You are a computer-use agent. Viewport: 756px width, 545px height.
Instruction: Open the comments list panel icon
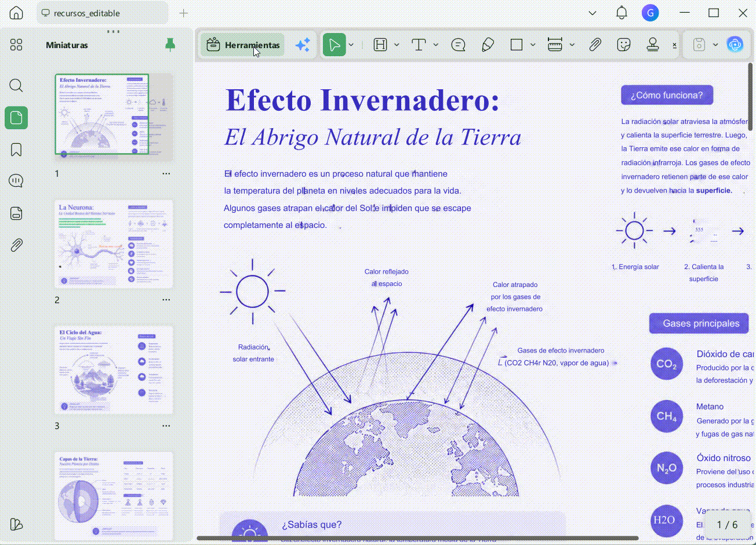[16, 181]
